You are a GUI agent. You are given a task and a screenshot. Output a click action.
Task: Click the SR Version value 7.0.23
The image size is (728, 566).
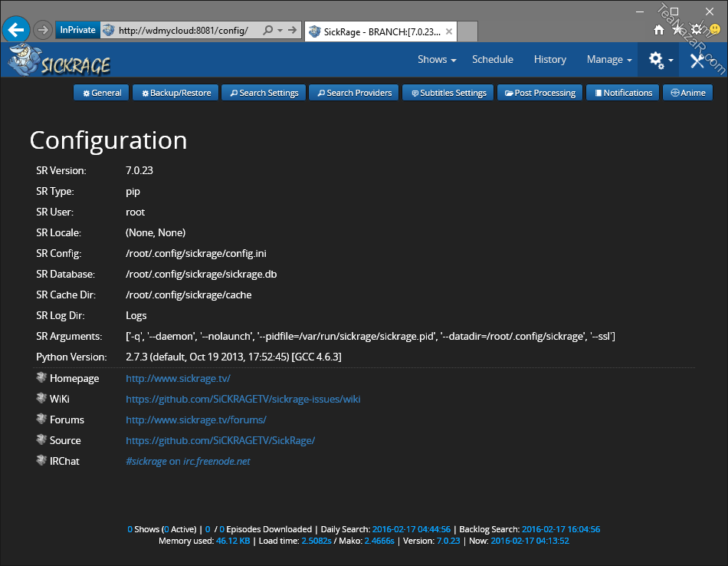pyautogui.click(x=139, y=170)
